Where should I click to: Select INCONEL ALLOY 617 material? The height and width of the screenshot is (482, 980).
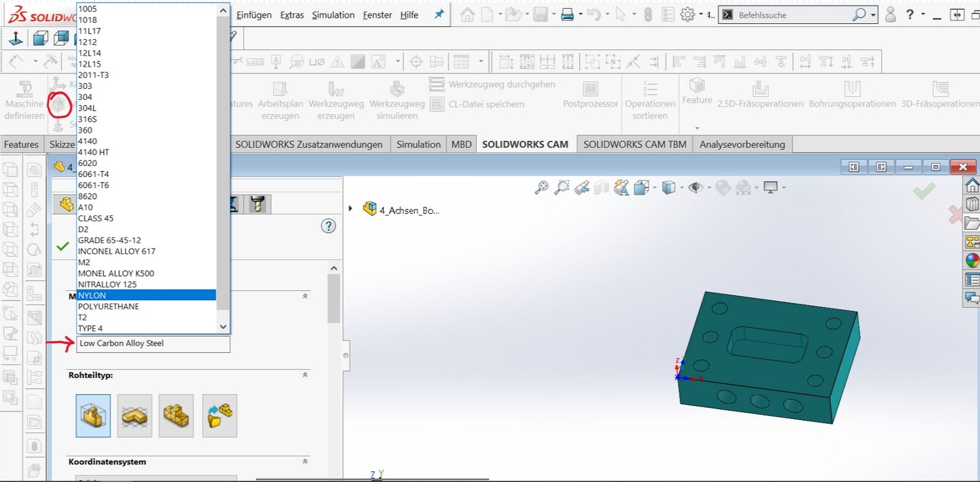point(116,251)
